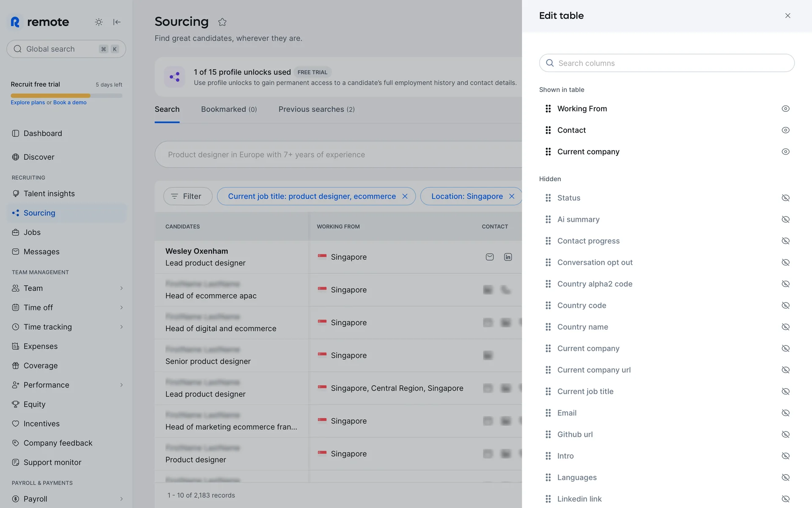The height and width of the screenshot is (508, 812).
Task: Toggle the light theme sun icon
Action: click(x=99, y=22)
